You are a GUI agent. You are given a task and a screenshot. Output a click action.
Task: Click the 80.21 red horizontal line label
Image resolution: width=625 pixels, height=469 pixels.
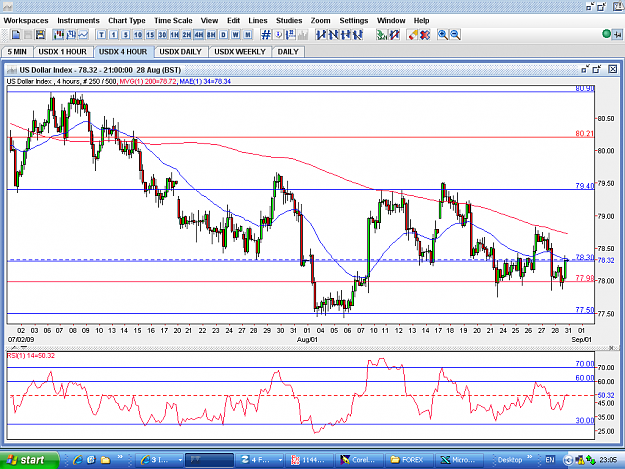584,133
